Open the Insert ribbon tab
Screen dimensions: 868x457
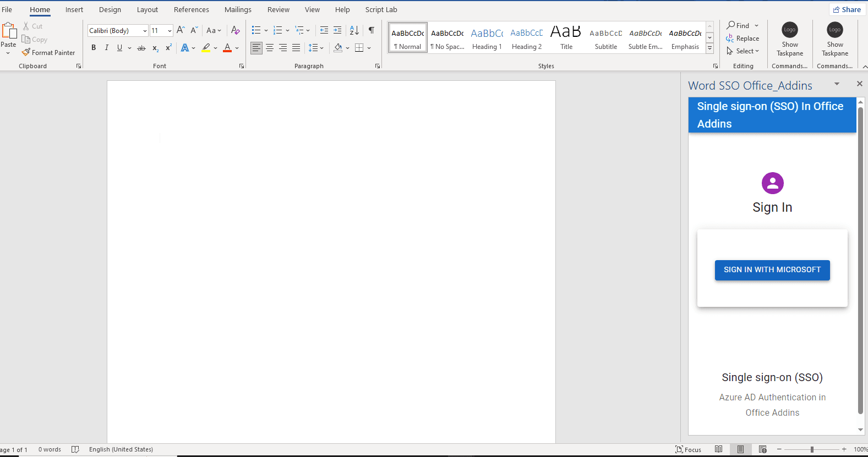click(74, 9)
